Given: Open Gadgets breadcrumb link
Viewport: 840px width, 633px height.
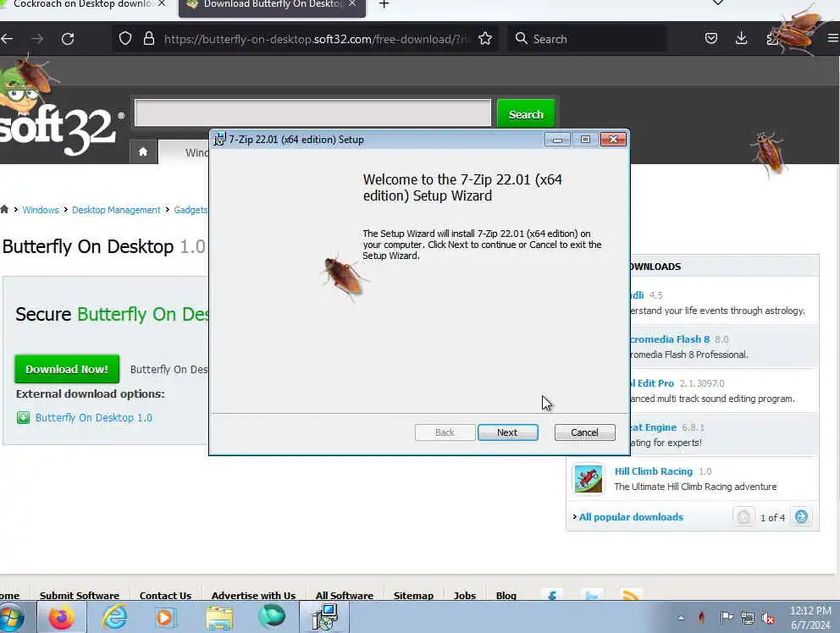Looking at the screenshot, I should [x=191, y=210].
